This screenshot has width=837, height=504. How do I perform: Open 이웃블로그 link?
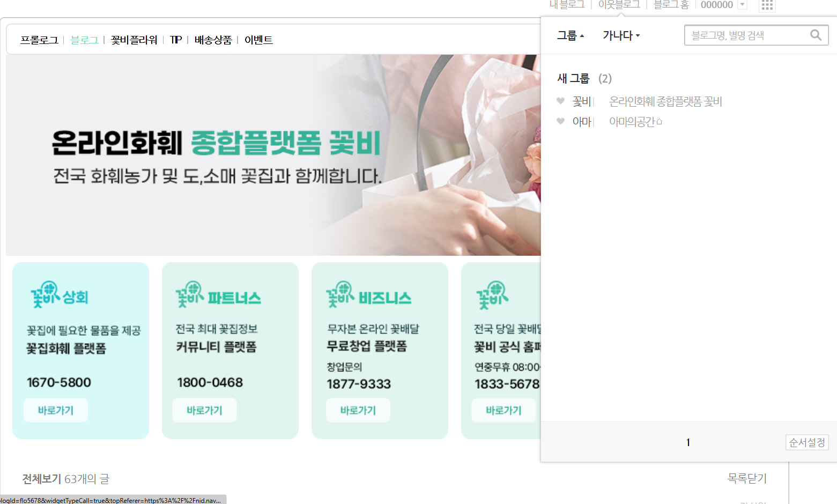click(x=619, y=4)
